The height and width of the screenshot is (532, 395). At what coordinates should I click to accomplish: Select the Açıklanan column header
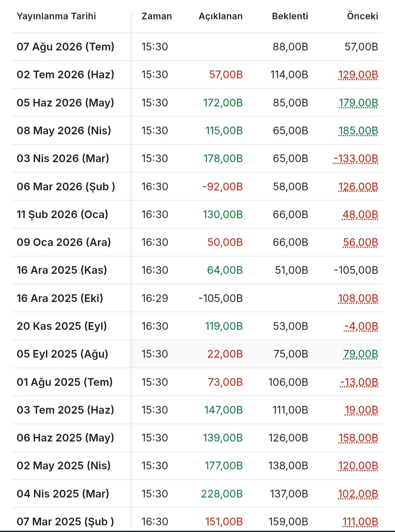[221, 16]
